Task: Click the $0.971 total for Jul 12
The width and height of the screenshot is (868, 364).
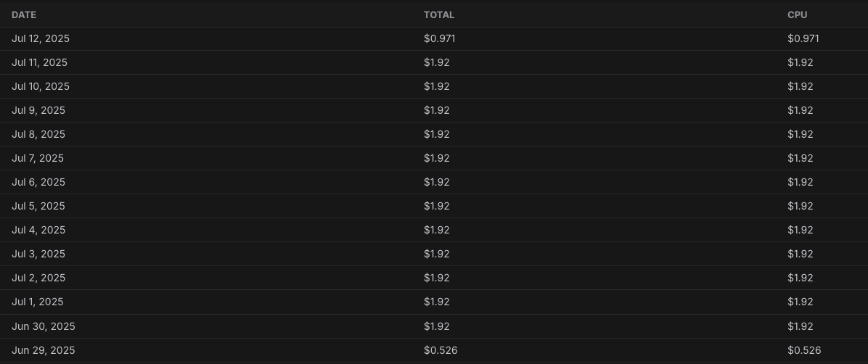Action: pyautogui.click(x=440, y=38)
